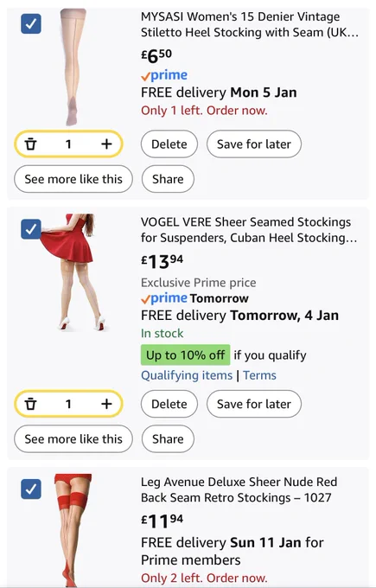Screen dimensions: 376x588
Task: Click trash icon for VOGEL VERE stockings
Action: 31,404
